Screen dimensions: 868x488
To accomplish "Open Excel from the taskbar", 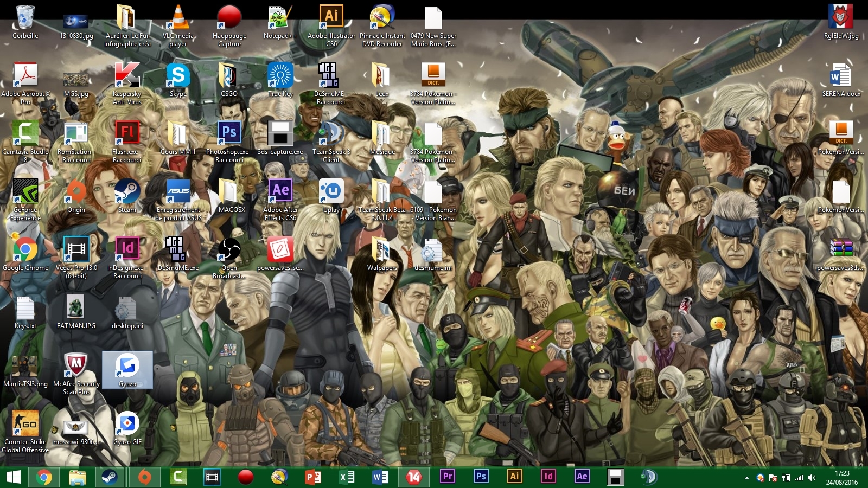I will 347,477.
